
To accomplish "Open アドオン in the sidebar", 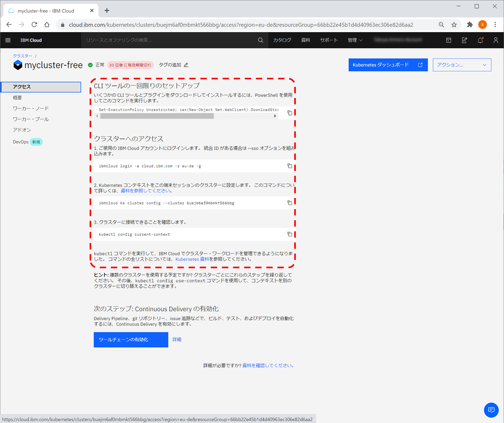I will (22, 130).
